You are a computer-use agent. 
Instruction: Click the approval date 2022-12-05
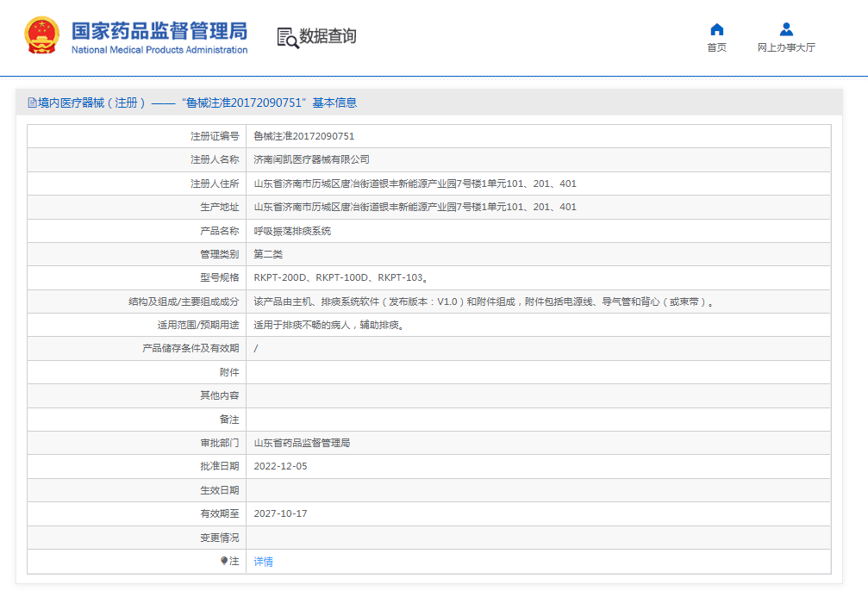click(x=280, y=466)
